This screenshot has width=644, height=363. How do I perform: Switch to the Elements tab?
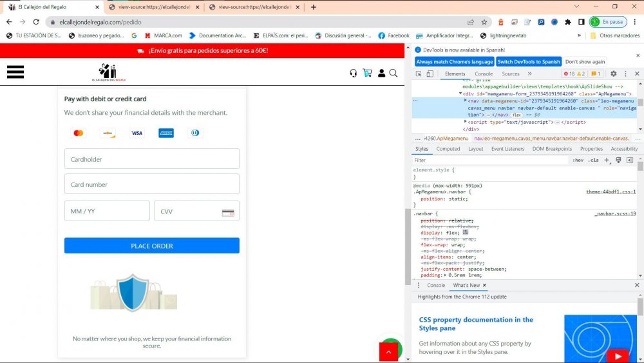(455, 74)
